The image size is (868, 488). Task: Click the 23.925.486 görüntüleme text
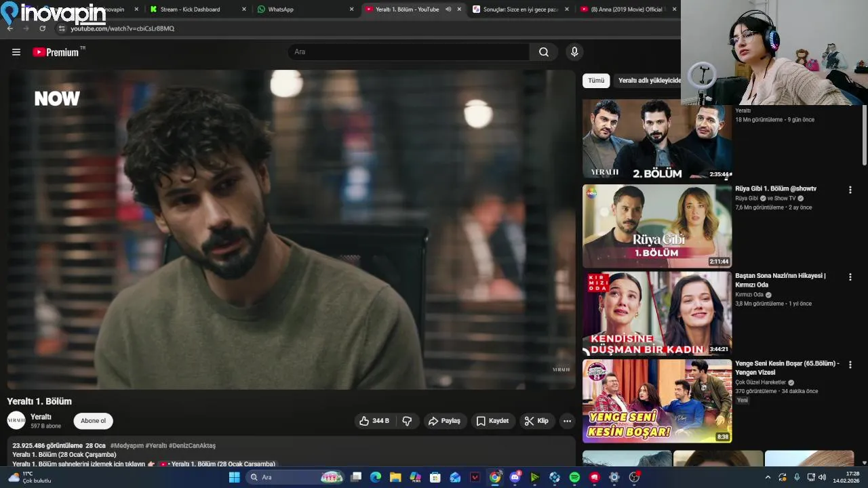coord(47,446)
